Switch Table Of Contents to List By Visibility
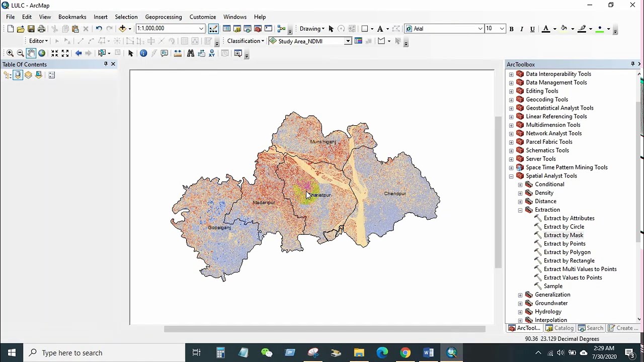 28,75
